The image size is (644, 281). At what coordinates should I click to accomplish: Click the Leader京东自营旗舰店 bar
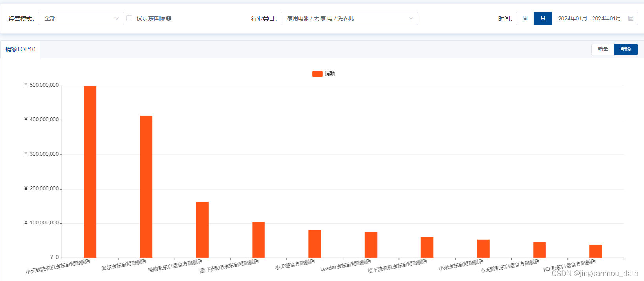click(371, 245)
